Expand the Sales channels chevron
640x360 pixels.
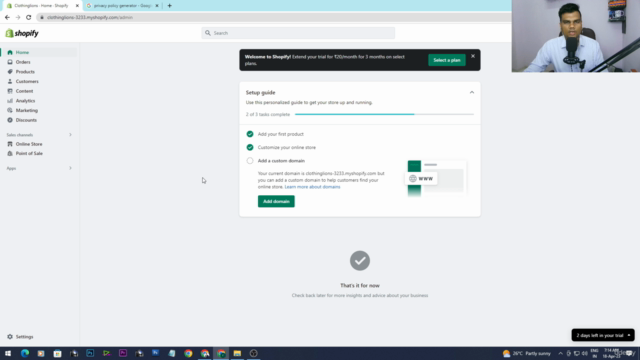tap(70, 135)
